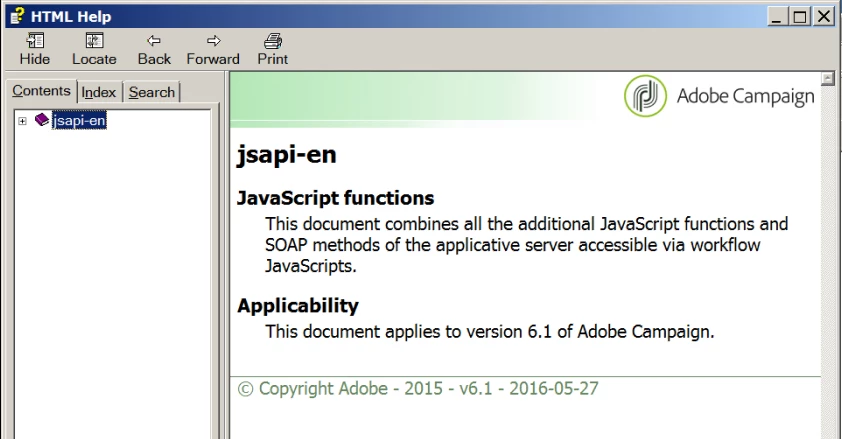The width and height of the screenshot is (842, 439).
Task: Click the Adobe Campaign logo
Action: [x=718, y=96]
